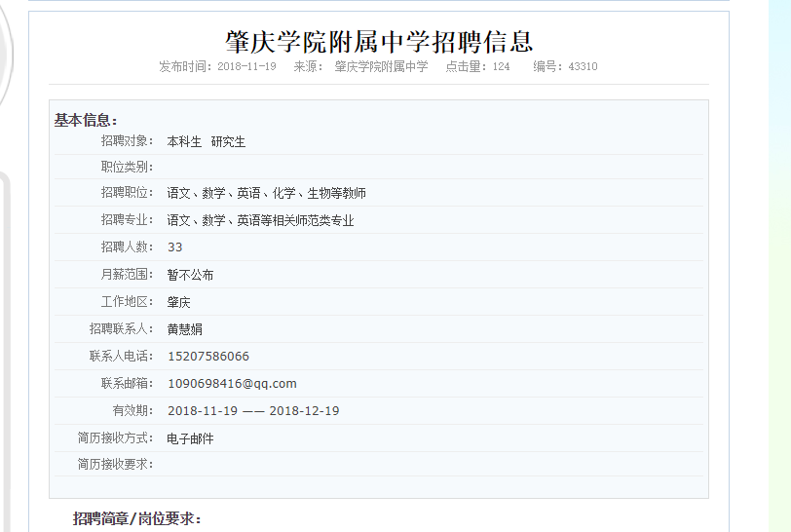
Task: Click the 点击量 124 counter
Action: coord(477,67)
